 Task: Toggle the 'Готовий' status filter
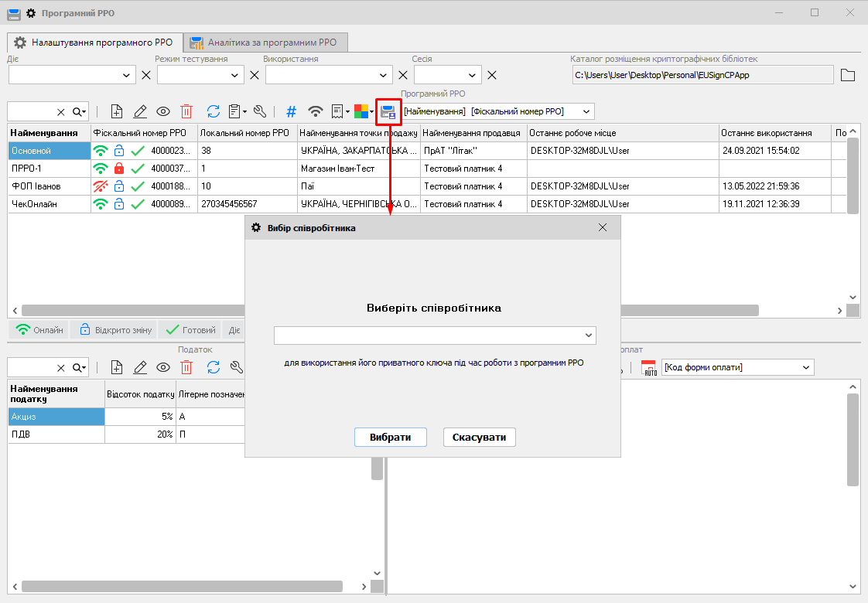point(190,330)
